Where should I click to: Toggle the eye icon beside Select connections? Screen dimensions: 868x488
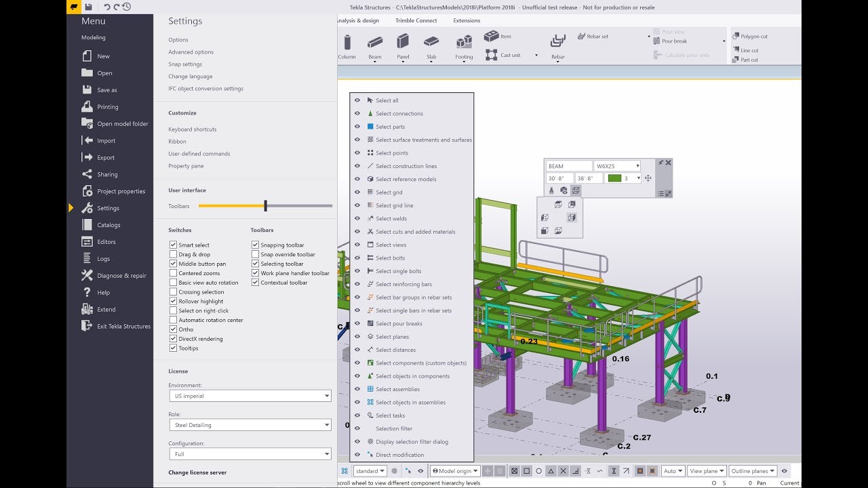pos(357,113)
